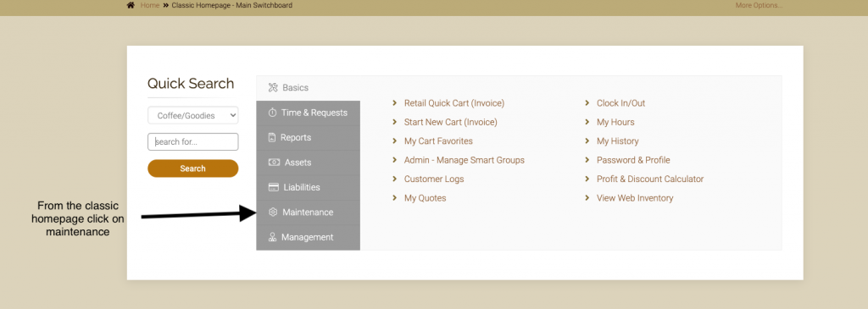Select the Basics tab

point(309,87)
